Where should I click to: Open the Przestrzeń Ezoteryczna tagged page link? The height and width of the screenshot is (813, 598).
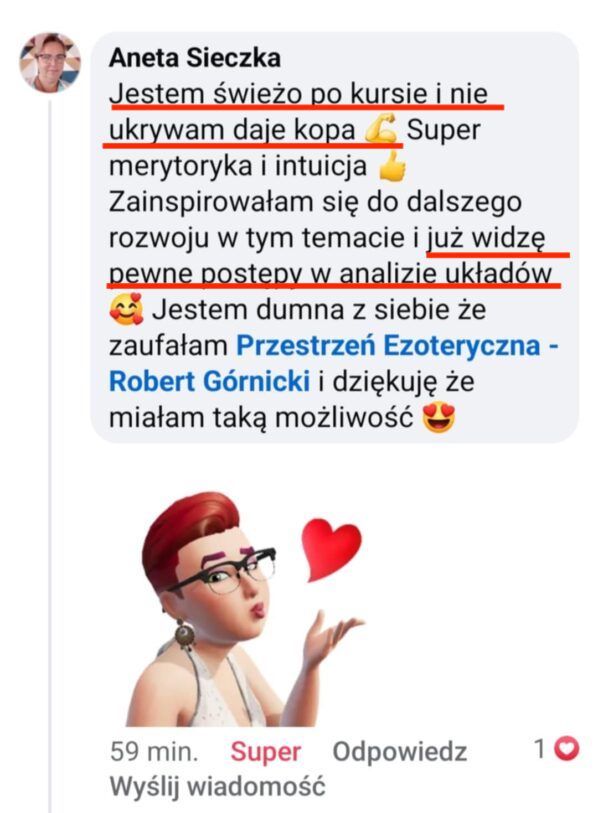pyautogui.click(x=397, y=345)
